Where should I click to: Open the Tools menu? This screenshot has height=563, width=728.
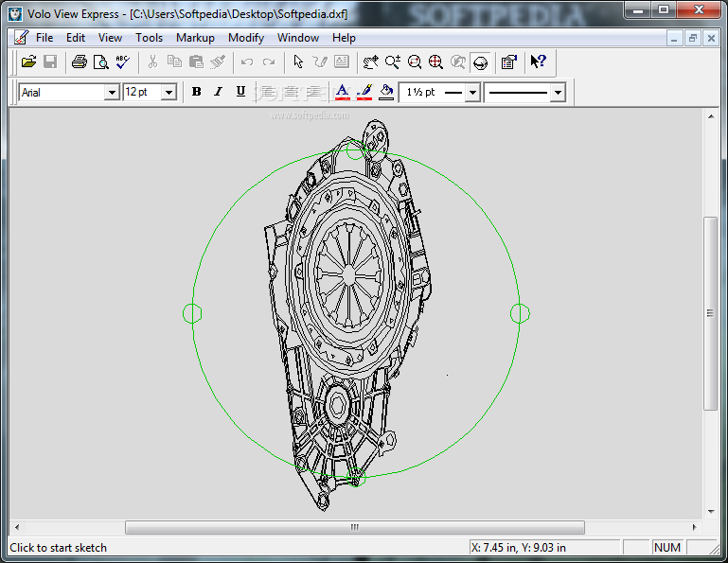[x=149, y=38]
